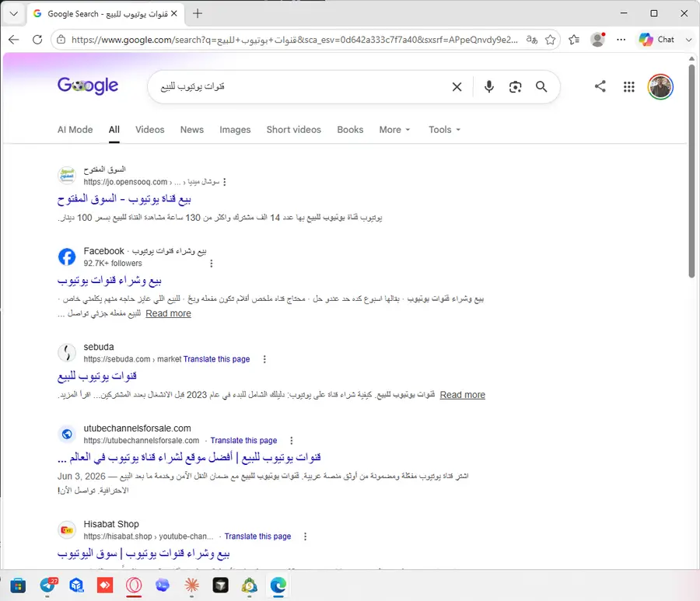
Task: Click the browser address bar URL
Action: point(295,40)
